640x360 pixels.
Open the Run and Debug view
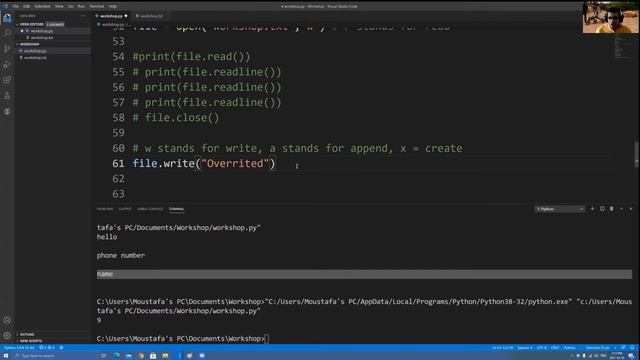[7, 64]
